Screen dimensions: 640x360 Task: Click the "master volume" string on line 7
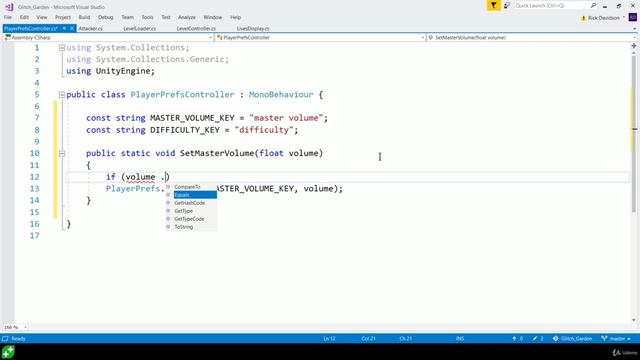click(286, 118)
